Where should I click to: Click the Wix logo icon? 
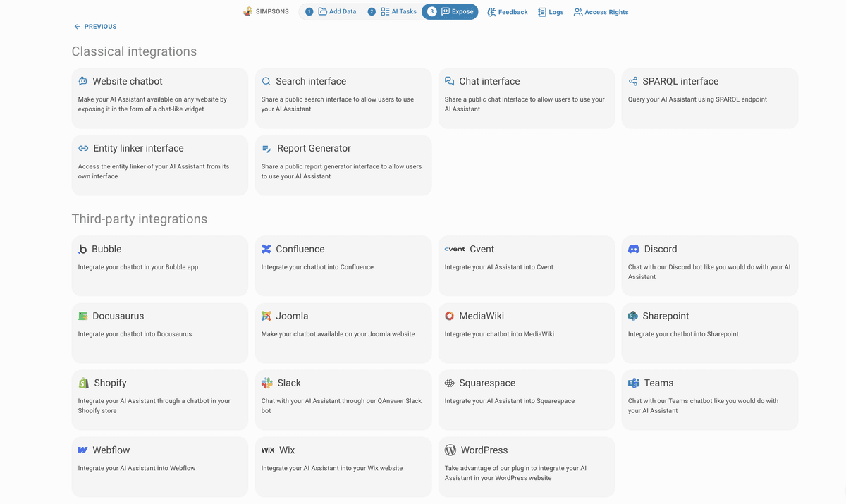click(268, 450)
